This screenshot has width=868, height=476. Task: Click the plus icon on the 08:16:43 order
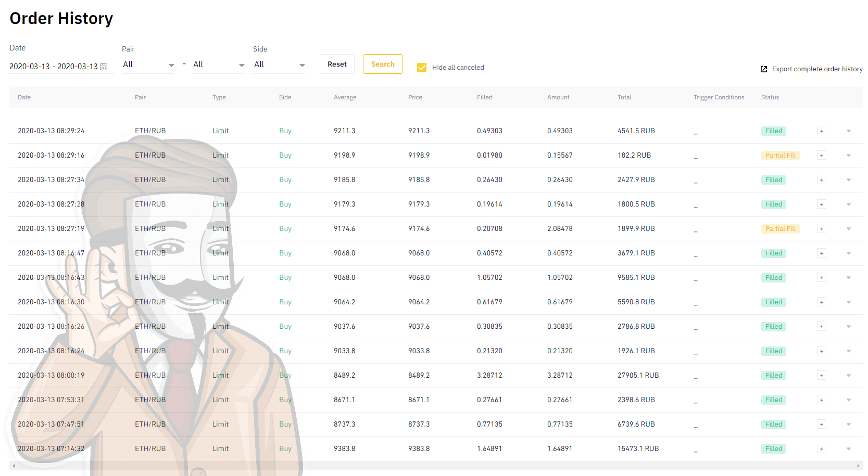click(822, 278)
